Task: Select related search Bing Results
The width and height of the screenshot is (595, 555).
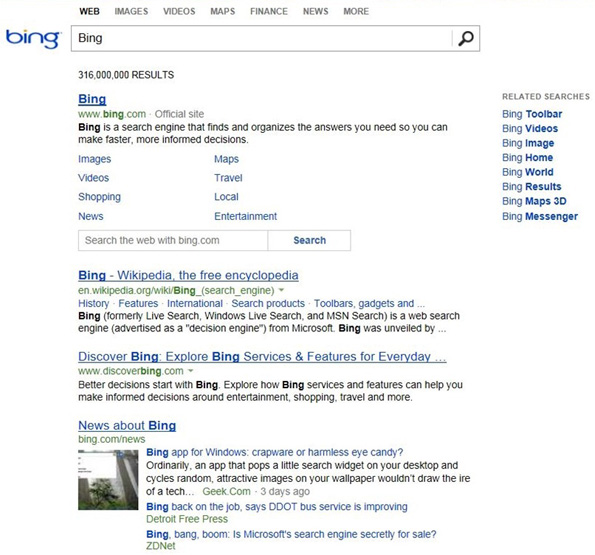Action: (531, 187)
